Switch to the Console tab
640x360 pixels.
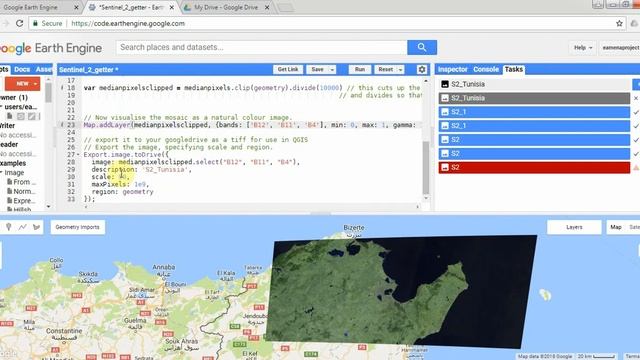pyautogui.click(x=486, y=69)
